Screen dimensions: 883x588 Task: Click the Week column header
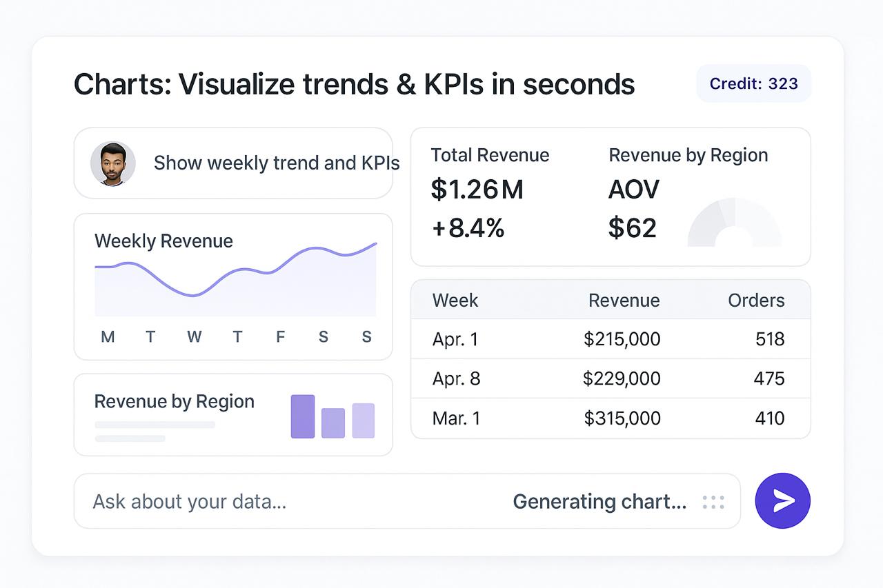(x=455, y=301)
